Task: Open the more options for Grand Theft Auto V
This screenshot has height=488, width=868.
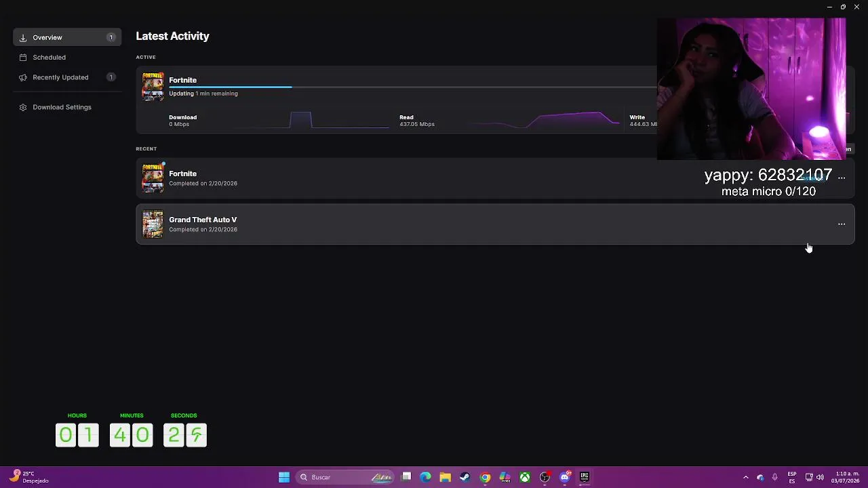Action: pos(842,224)
